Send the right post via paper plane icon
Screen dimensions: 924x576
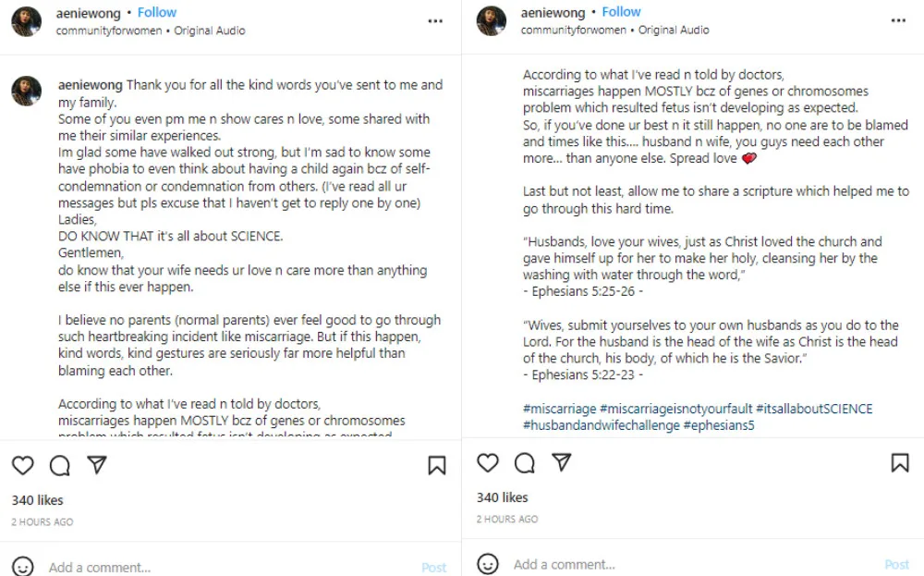tap(561, 462)
